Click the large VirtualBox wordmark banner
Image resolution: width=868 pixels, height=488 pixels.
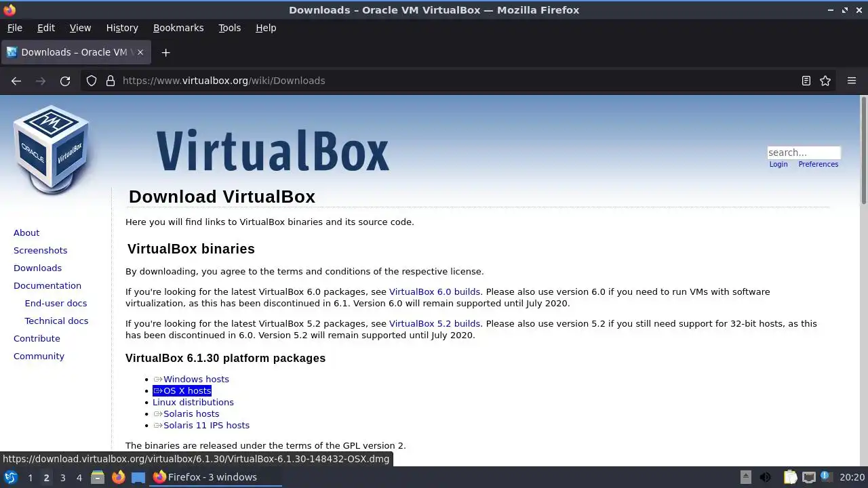273,150
